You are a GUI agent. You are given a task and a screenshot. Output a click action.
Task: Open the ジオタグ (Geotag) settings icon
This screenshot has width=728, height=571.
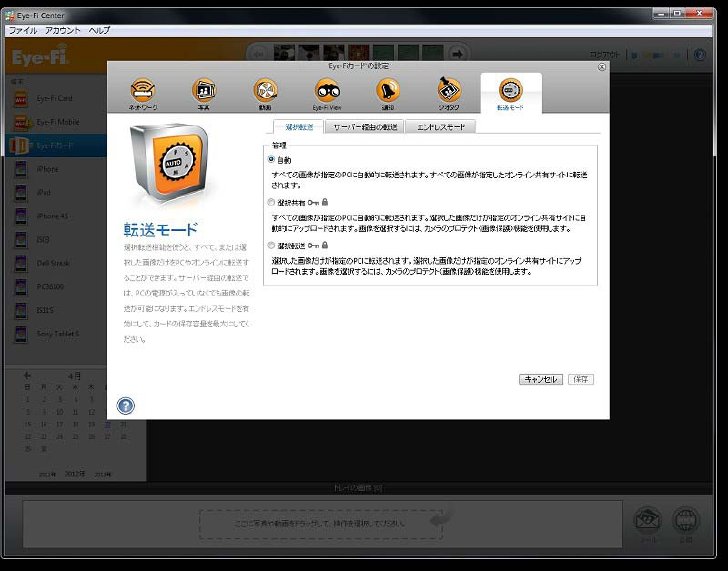tap(449, 93)
